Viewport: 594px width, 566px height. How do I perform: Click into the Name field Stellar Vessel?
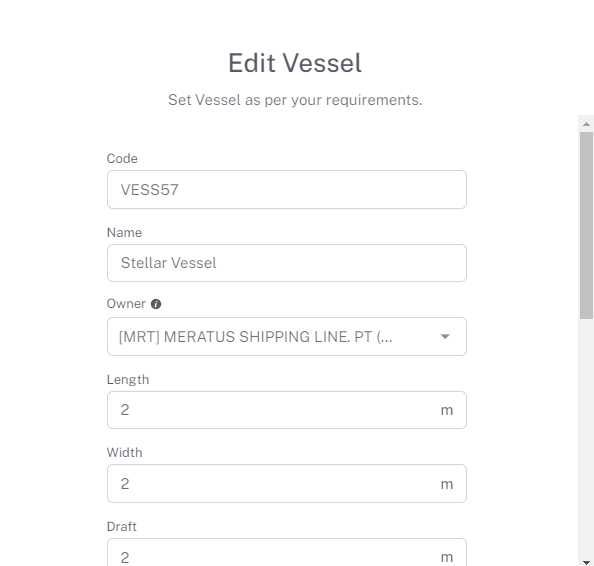coord(287,263)
